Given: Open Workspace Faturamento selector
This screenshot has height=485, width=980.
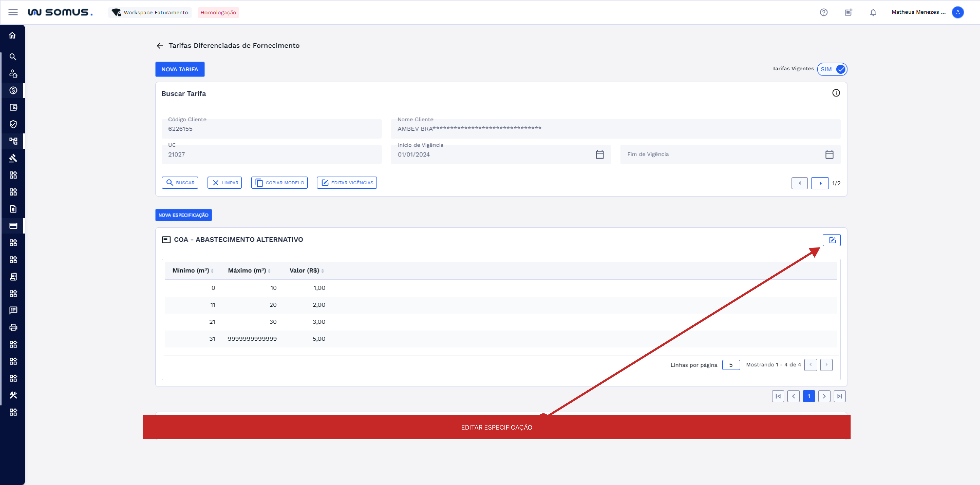Looking at the screenshot, I should [x=150, y=12].
